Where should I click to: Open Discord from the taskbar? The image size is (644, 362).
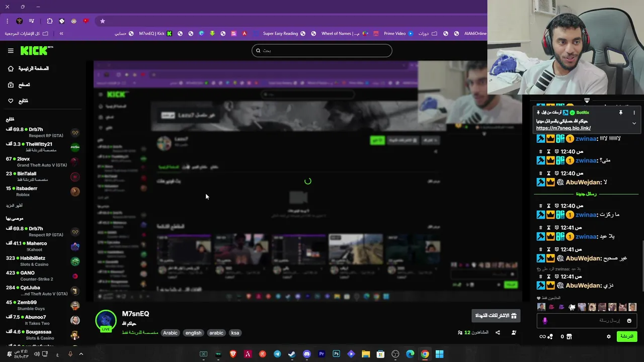point(307,354)
